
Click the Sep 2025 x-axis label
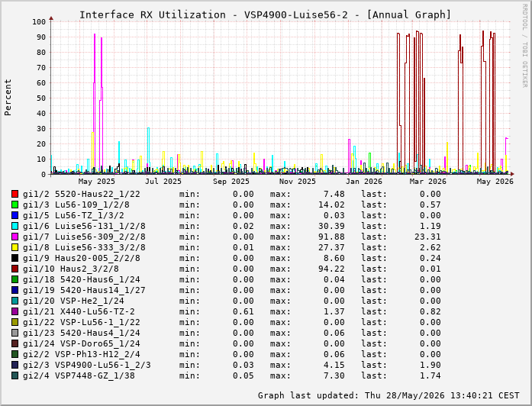tap(231, 182)
